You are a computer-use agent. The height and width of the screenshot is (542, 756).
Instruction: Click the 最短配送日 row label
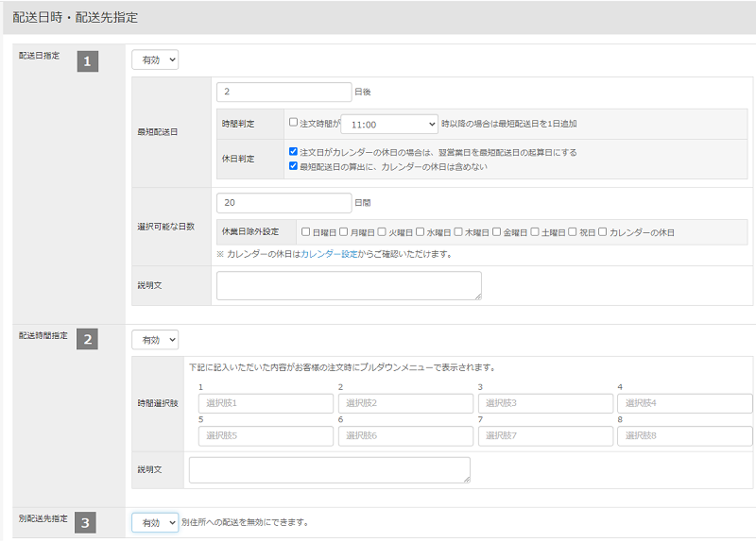(158, 132)
